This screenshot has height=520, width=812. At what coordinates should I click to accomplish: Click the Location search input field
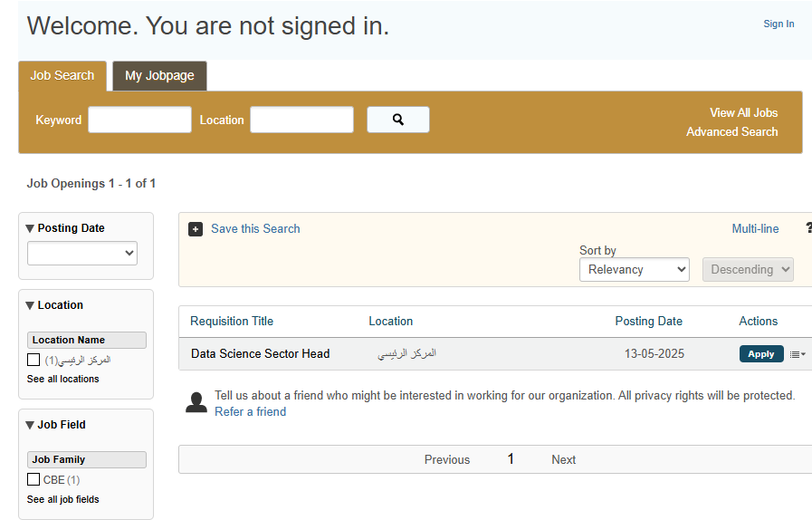click(x=301, y=120)
